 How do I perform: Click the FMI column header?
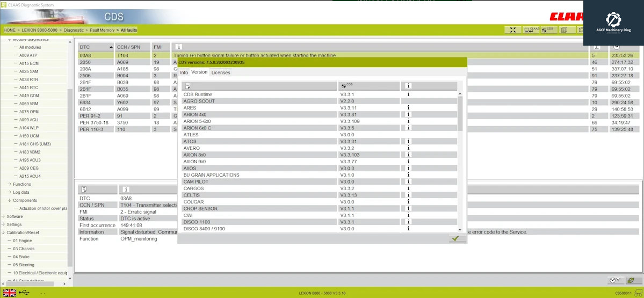tap(161, 47)
